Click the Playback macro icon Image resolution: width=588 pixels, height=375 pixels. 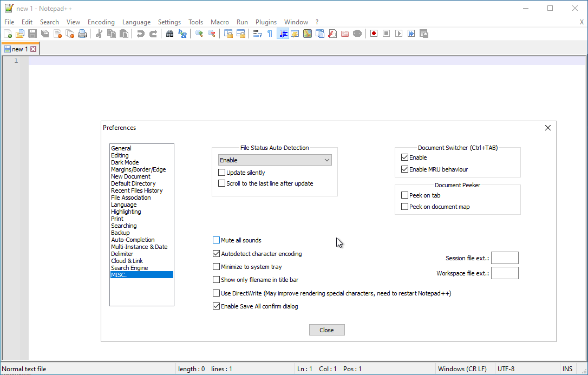pos(399,34)
